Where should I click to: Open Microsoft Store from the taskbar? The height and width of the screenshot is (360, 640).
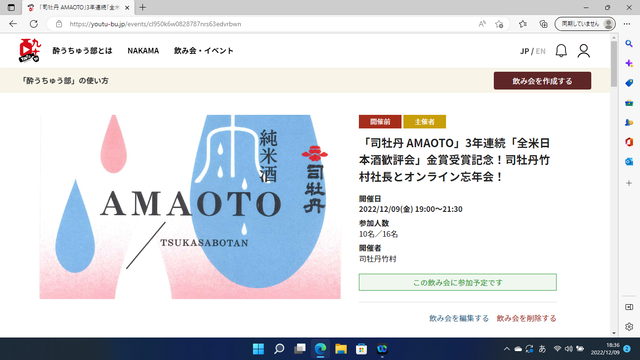pos(361,349)
